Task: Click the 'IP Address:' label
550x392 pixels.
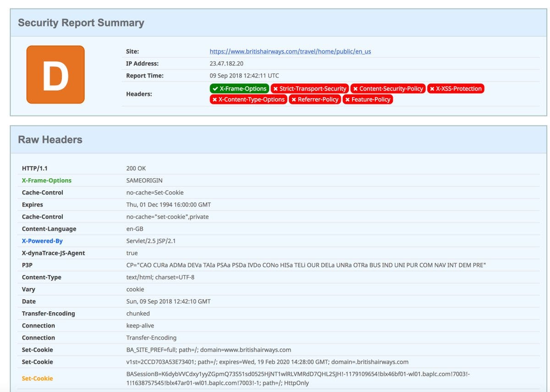Action: [143, 64]
